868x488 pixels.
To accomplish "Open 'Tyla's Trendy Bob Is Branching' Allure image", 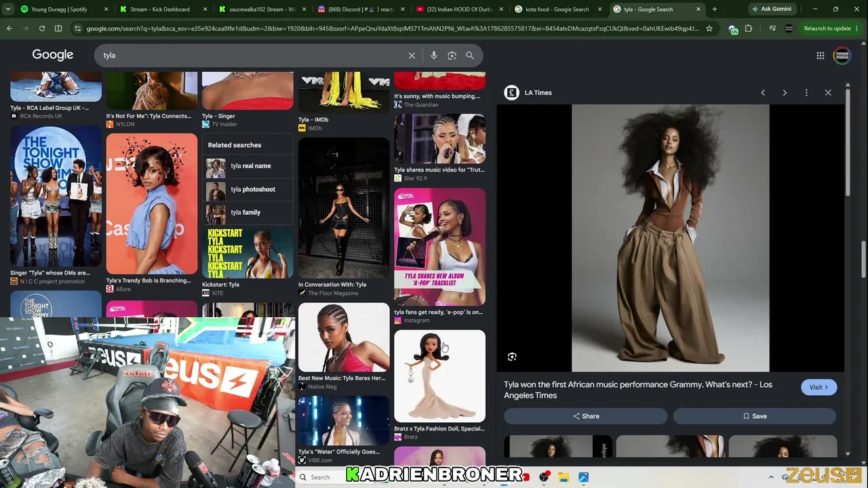I will point(152,204).
